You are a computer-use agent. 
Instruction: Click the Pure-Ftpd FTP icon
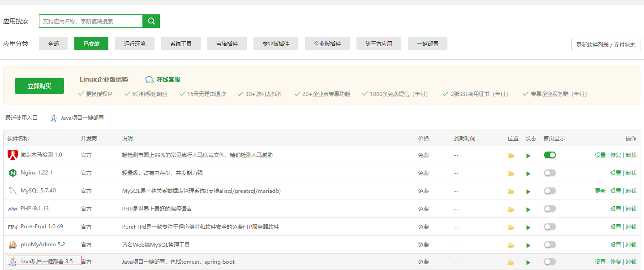point(13,227)
